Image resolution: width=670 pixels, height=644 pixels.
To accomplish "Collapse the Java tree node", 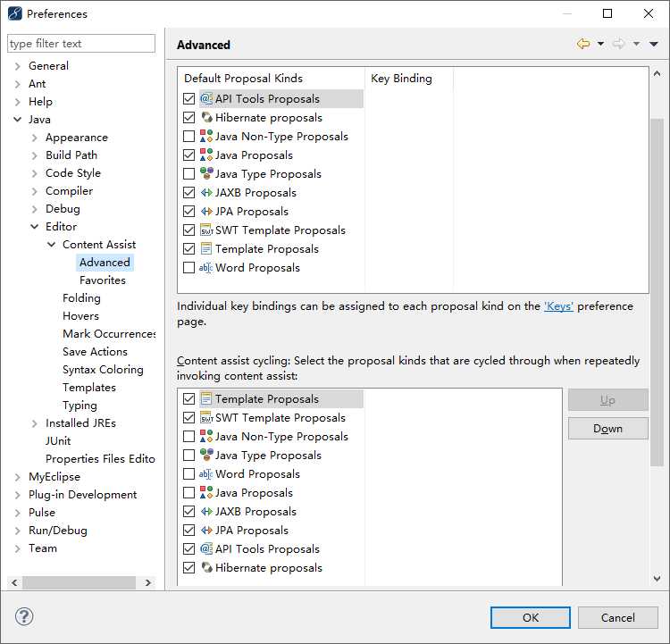I will (x=18, y=120).
